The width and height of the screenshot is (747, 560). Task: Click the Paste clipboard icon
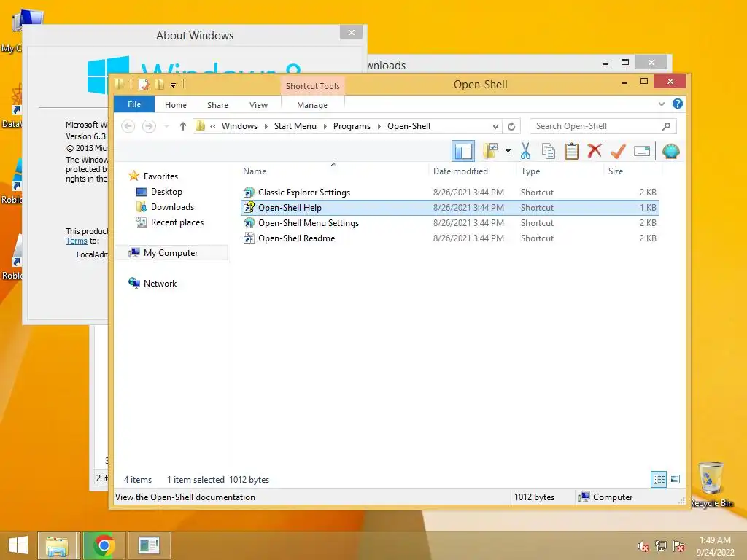(x=571, y=151)
